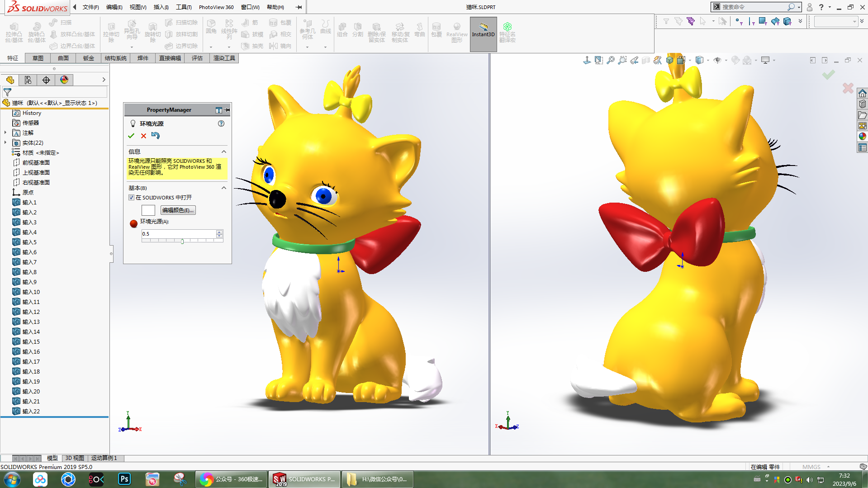The height and width of the screenshot is (488, 868).
Task: Open the 文件(F) menu
Action: [90, 7]
